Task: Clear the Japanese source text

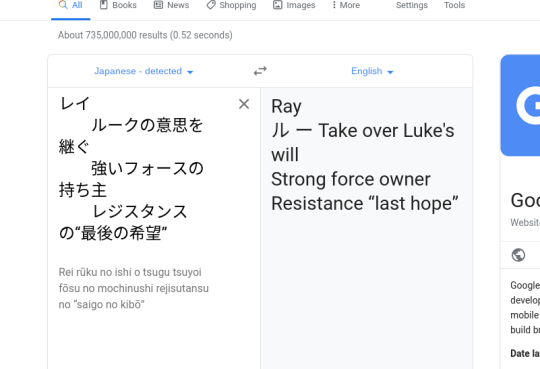Action: [x=244, y=104]
